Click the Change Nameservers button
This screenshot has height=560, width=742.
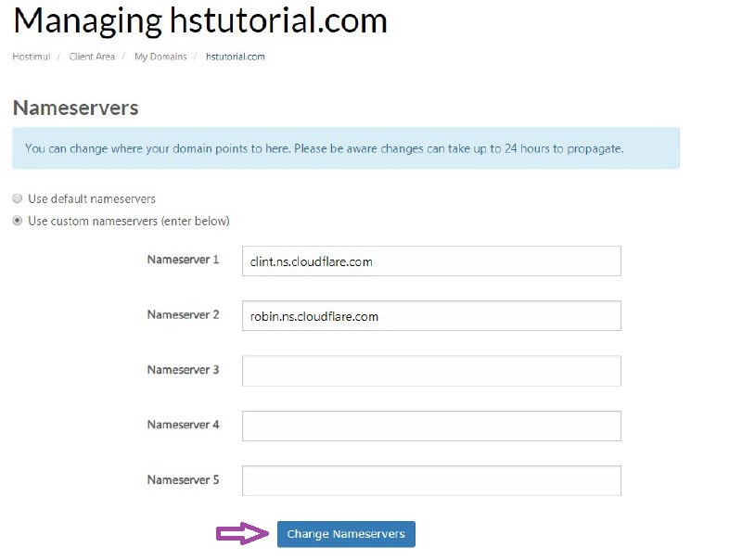346,534
